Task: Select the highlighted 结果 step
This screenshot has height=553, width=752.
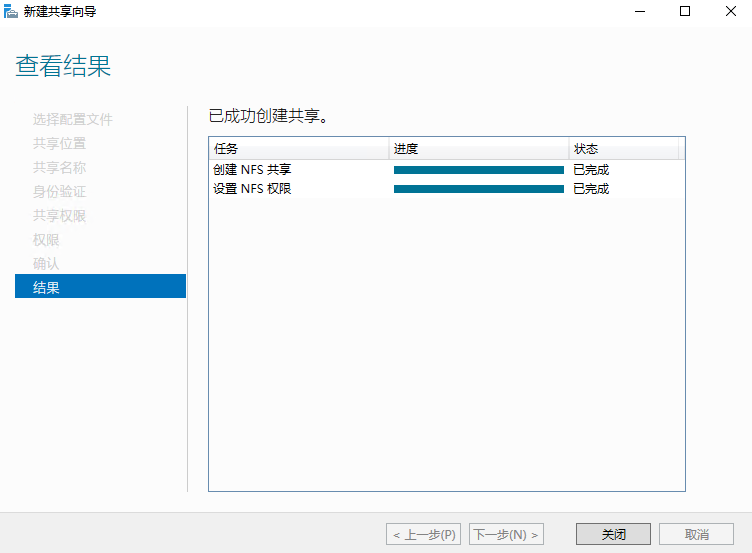Action: pyautogui.click(x=100, y=287)
